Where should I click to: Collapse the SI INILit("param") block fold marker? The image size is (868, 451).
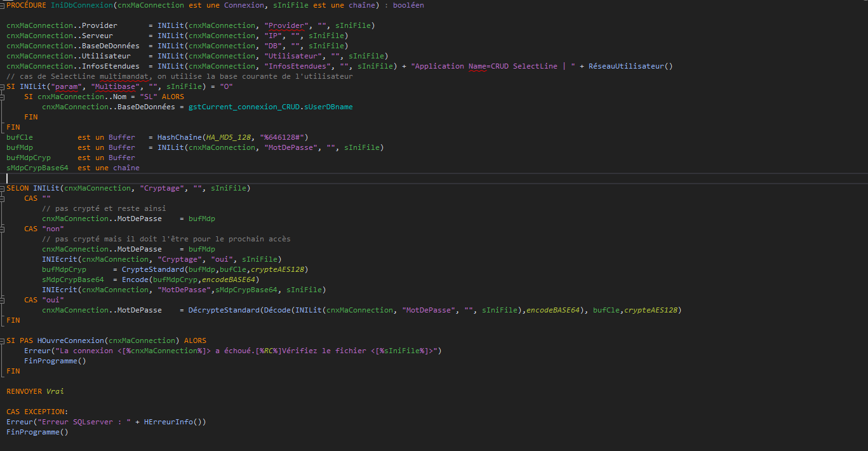click(x=3, y=86)
